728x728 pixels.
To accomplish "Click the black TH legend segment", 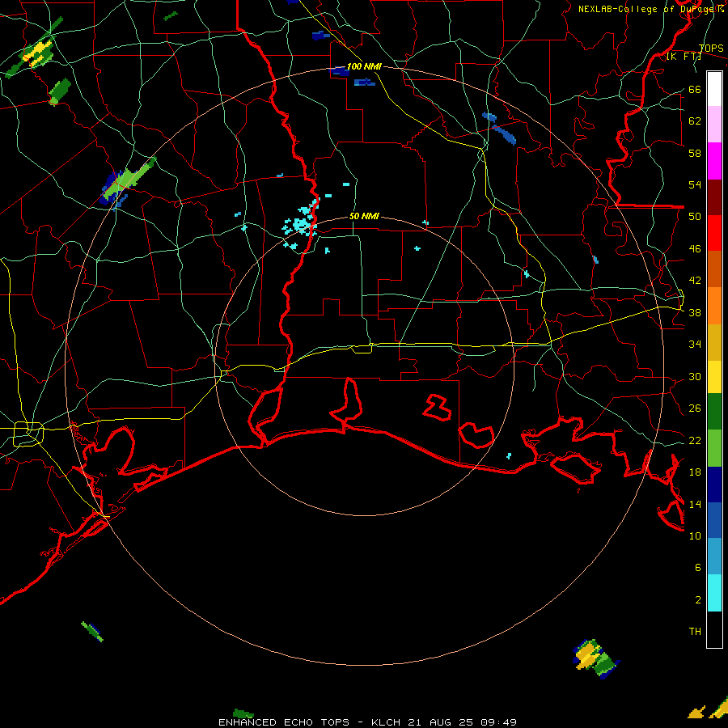I will point(714,629).
